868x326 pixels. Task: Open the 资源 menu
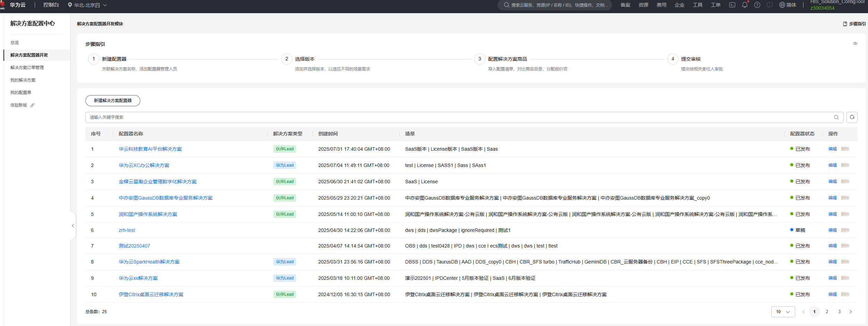[x=643, y=5]
